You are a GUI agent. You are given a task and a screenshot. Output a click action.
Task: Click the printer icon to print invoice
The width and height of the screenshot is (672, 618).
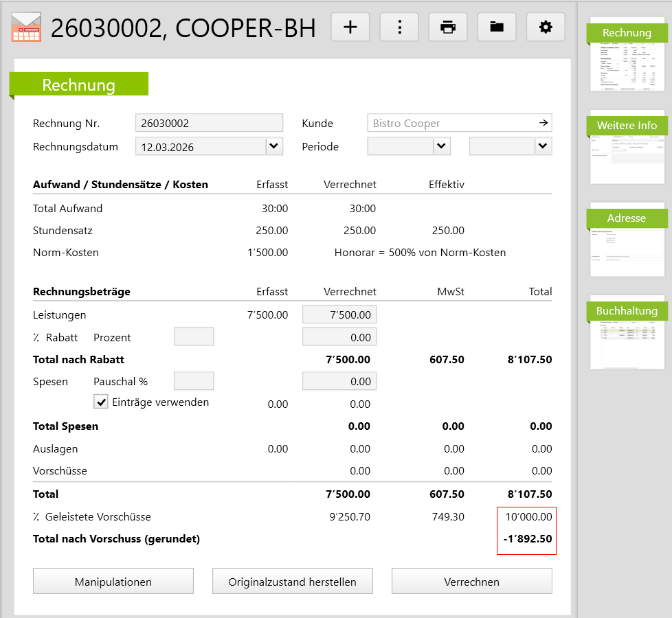(x=448, y=27)
